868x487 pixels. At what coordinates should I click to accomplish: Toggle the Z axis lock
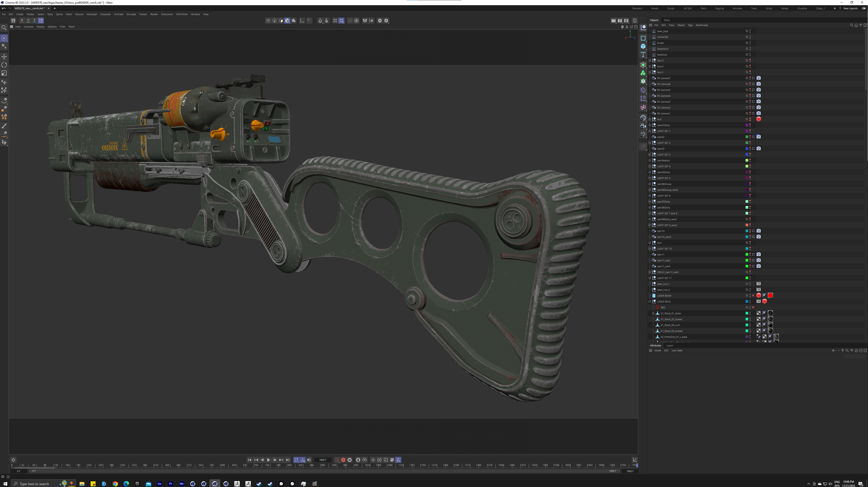click(x=34, y=21)
